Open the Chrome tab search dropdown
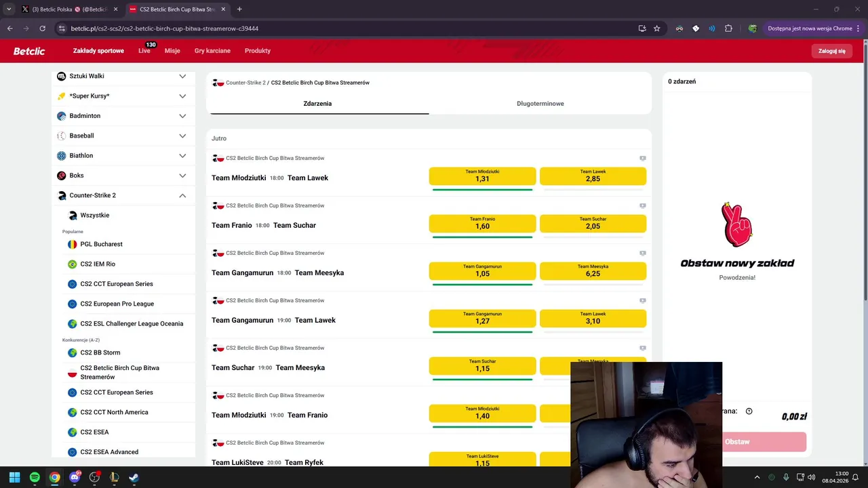Screen dimensions: 868x488 [x=9, y=9]
